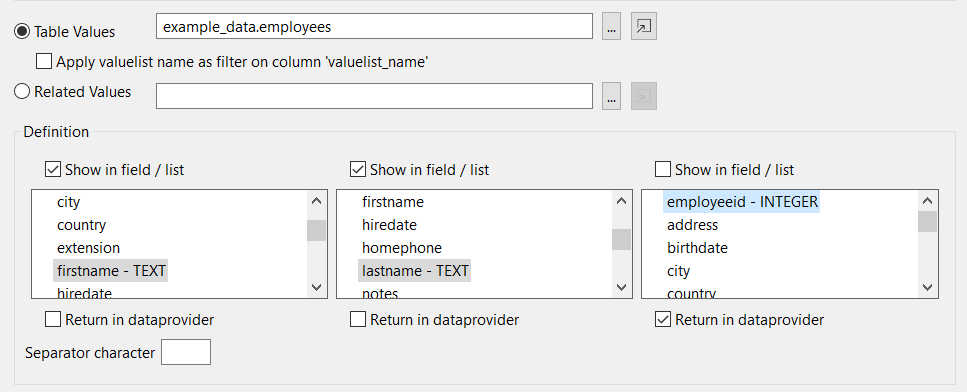Screen dimensions: 967x392
Task: Open the table shown in Table Values
Action: (x=643, y=27)
